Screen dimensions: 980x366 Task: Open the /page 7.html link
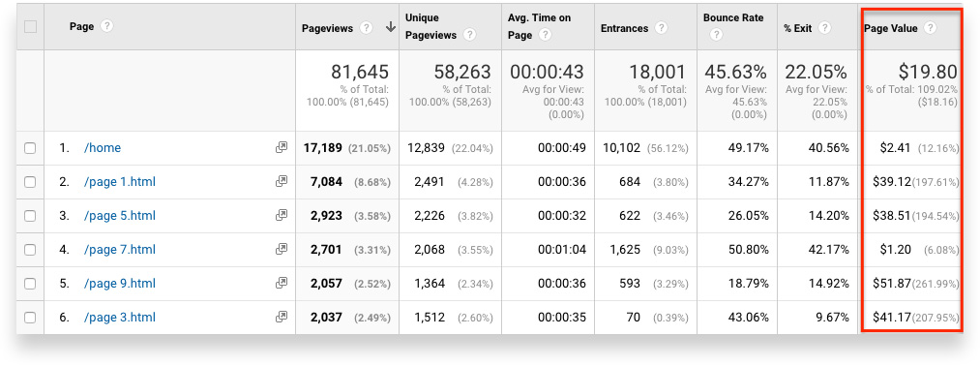[x=119, y=250]
